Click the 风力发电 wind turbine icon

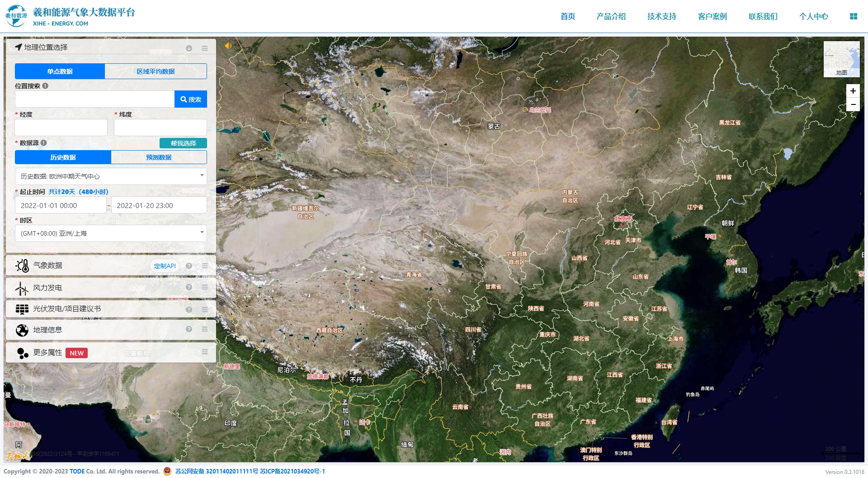point(22,288)
